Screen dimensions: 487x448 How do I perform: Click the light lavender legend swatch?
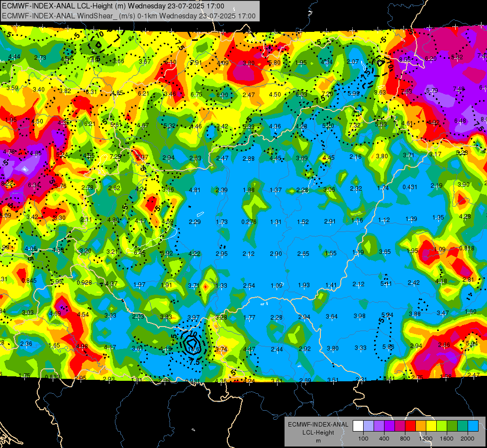pyautogui.click(x=368, y=426)
